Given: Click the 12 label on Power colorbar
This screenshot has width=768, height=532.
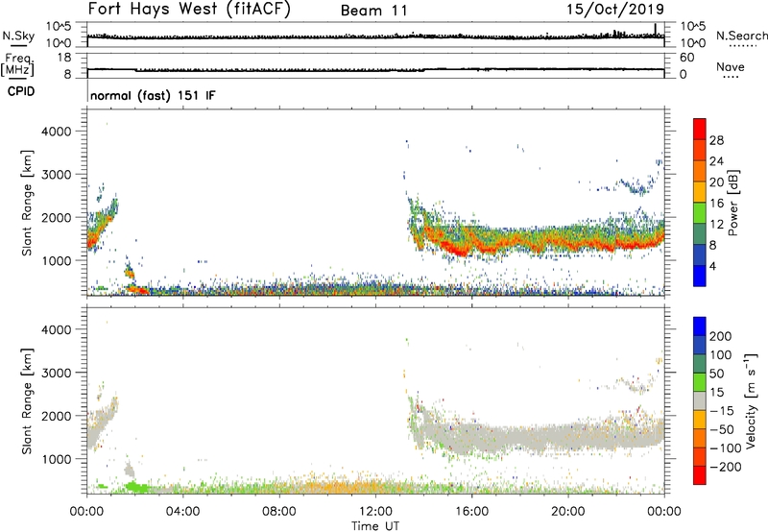Looking at the screenshot, I should point(716,225).
